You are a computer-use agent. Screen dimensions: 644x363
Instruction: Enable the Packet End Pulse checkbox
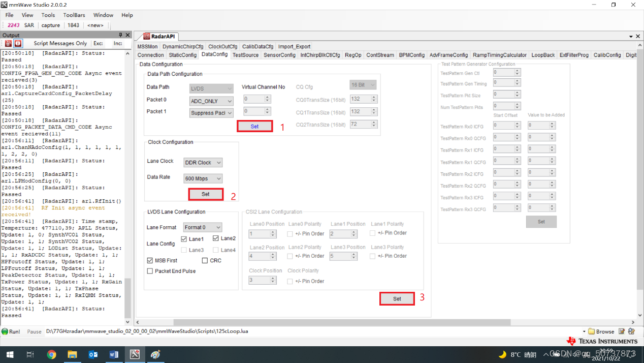tap(150, 271)
